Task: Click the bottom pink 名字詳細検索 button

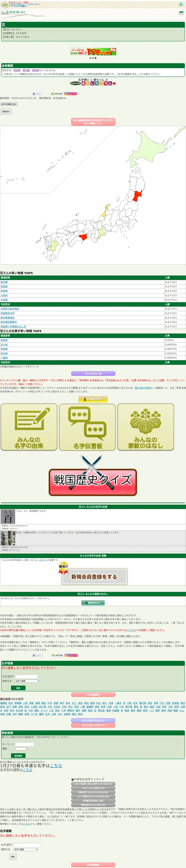Action: [x=93, y=865]
